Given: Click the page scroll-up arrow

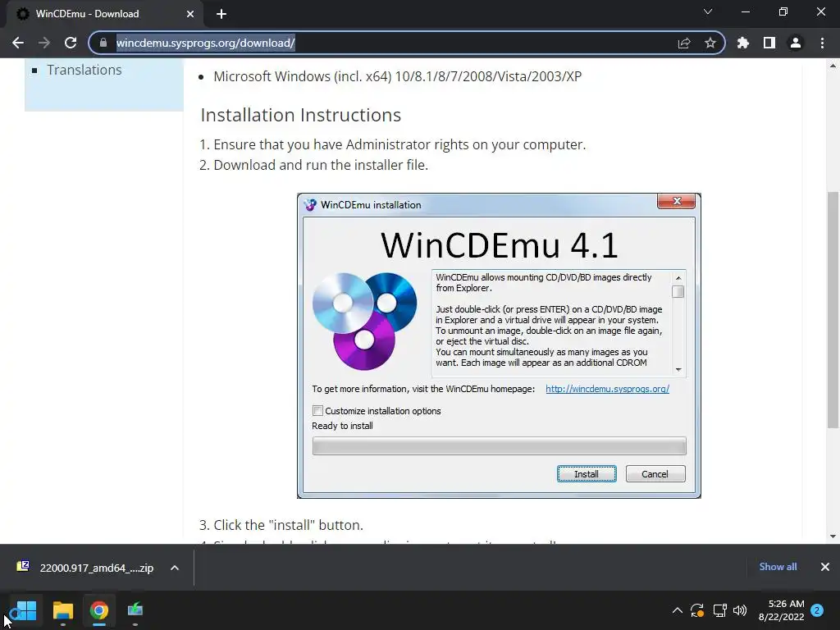Looking at the screenshot, I should click(x=833, y=66).
